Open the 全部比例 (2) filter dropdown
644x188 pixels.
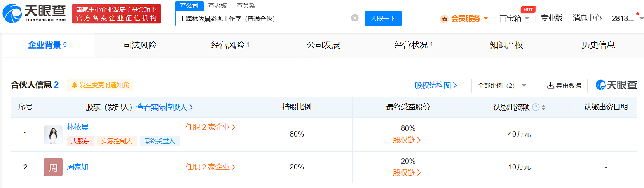pyautogui.click(x=503, y=86)
